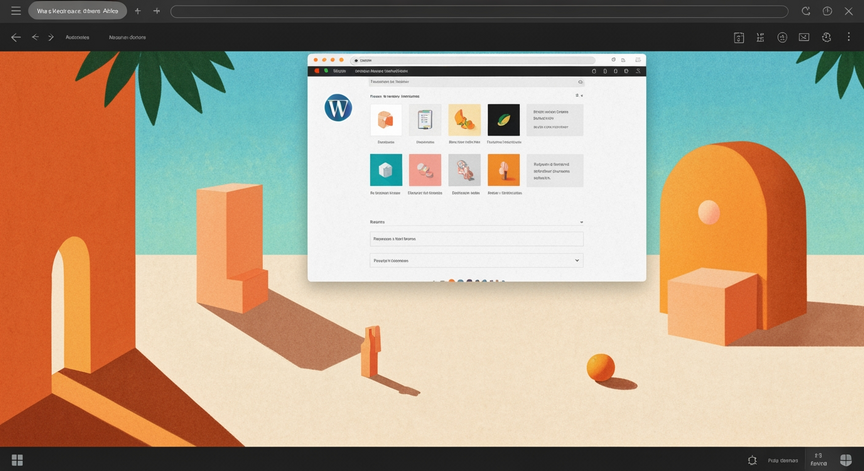This screenshot has width=864, height=471.
Task: Click the eye icon inside the search field
Action: 580,82
